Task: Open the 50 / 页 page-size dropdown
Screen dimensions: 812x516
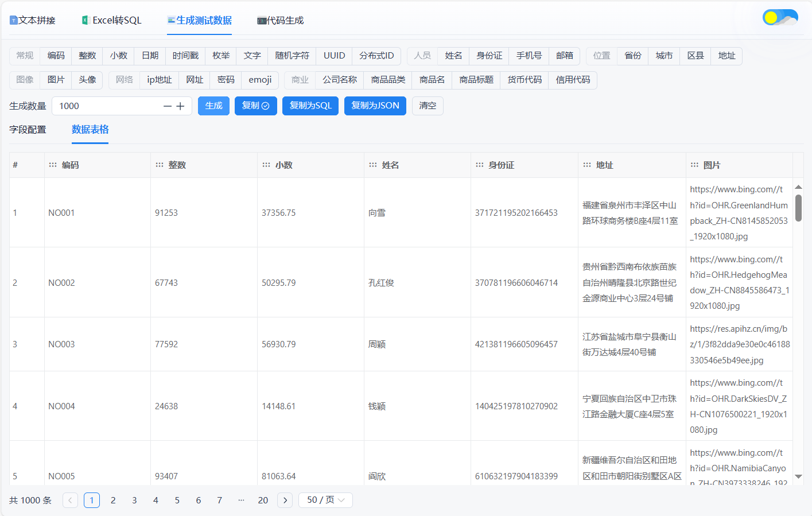Action: [325, 500]
